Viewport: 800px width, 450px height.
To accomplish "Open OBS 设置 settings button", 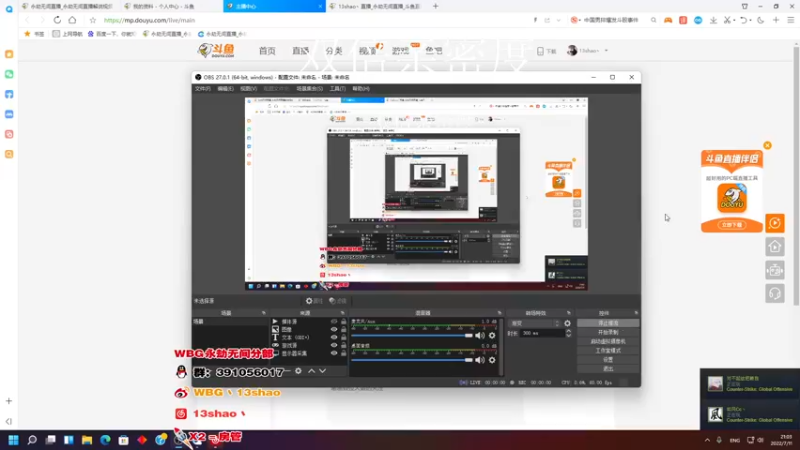I will 608,360.
